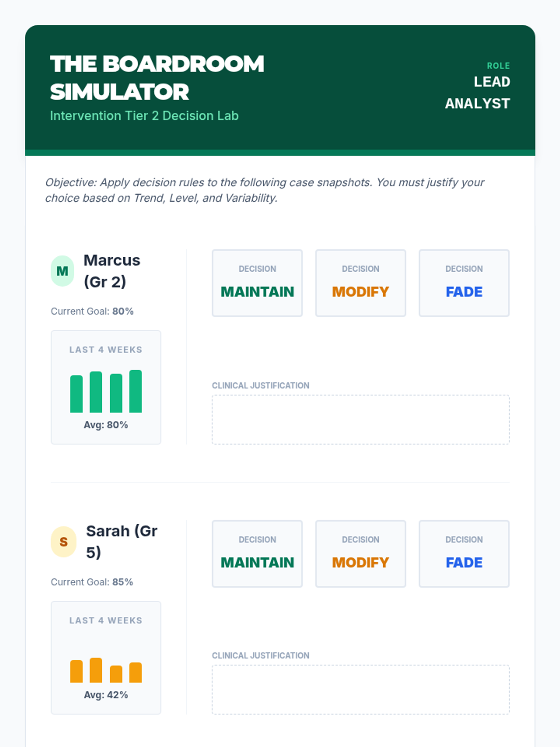Click Sarah's yellow S avatar icon

pyautogui.click(x=63, y=542)
